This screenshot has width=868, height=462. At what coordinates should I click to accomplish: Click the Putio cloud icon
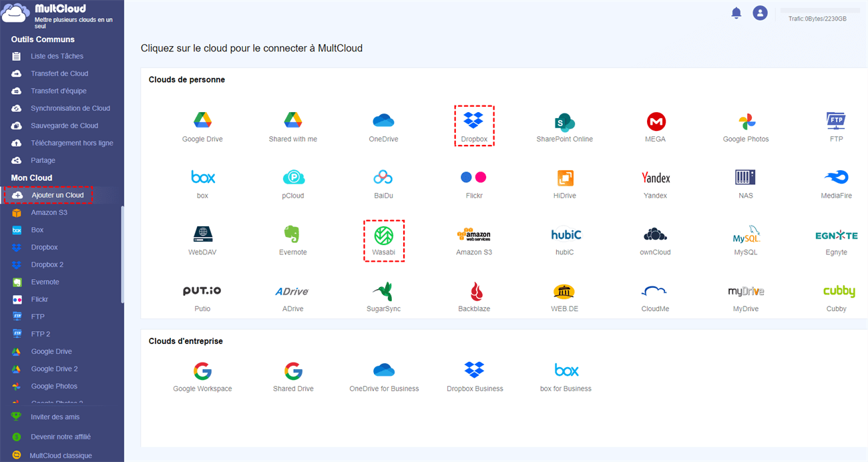(202, 291)
